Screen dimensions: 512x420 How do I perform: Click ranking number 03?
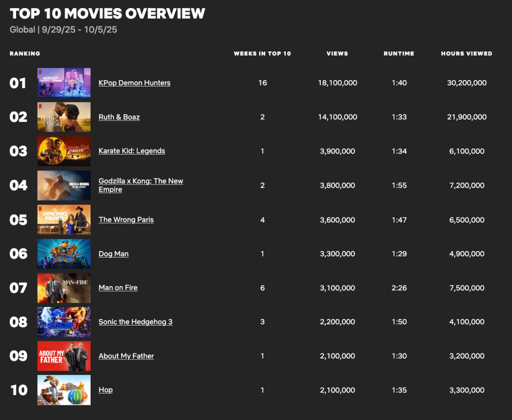(19, 151)
